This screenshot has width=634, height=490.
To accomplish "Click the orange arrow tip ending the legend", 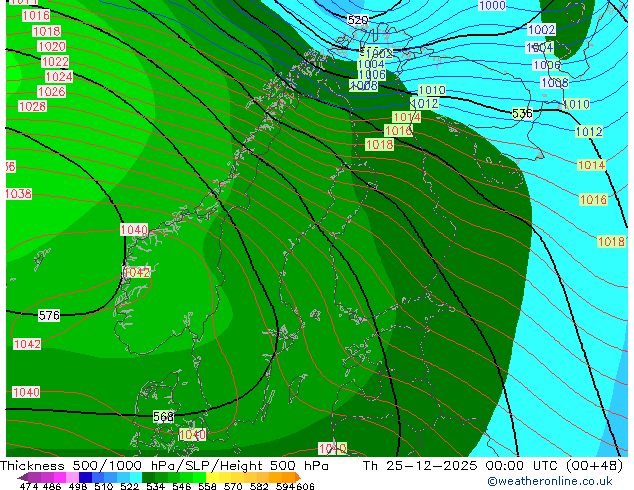I will pos(298,477).
